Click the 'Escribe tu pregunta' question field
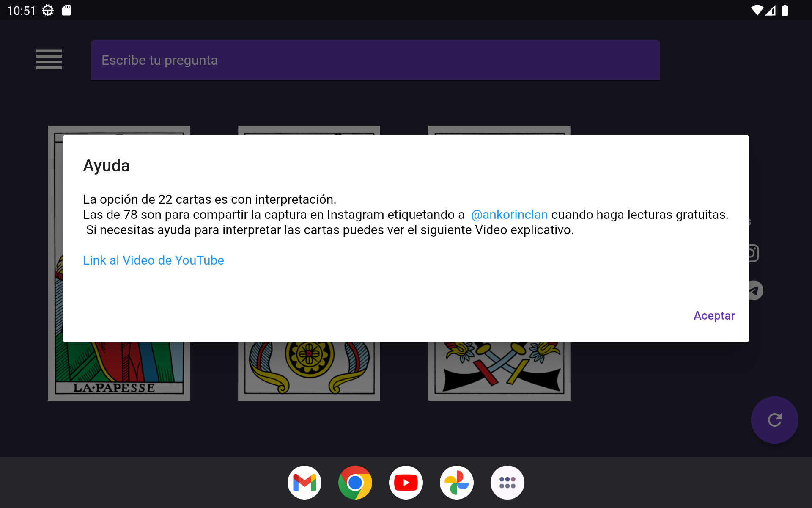This screenshot has height=508, width=812. 376,60
